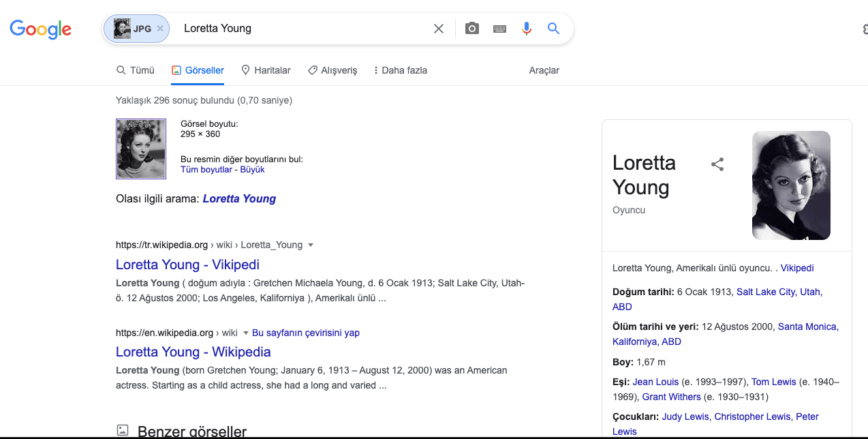
Task: Share the Loretta Young knowledge panel
Action: click(x=717, y=164)
